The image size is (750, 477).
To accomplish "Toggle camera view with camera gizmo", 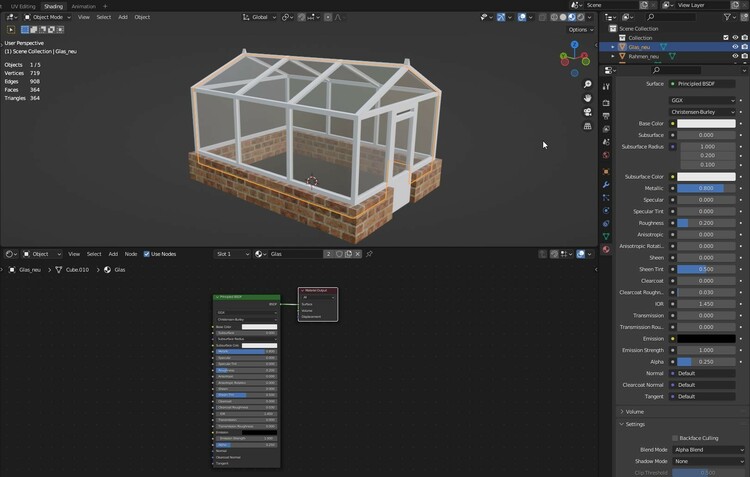I will (587, 112).
